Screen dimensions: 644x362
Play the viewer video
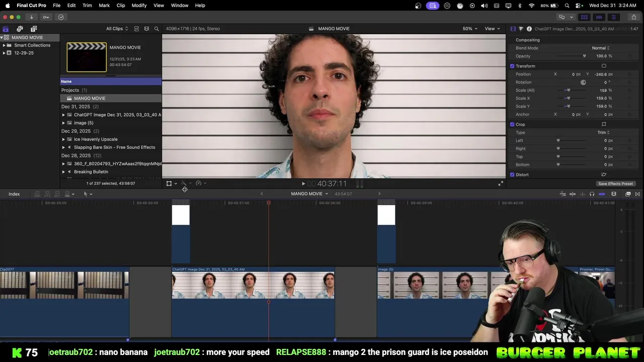coord(303,184)
